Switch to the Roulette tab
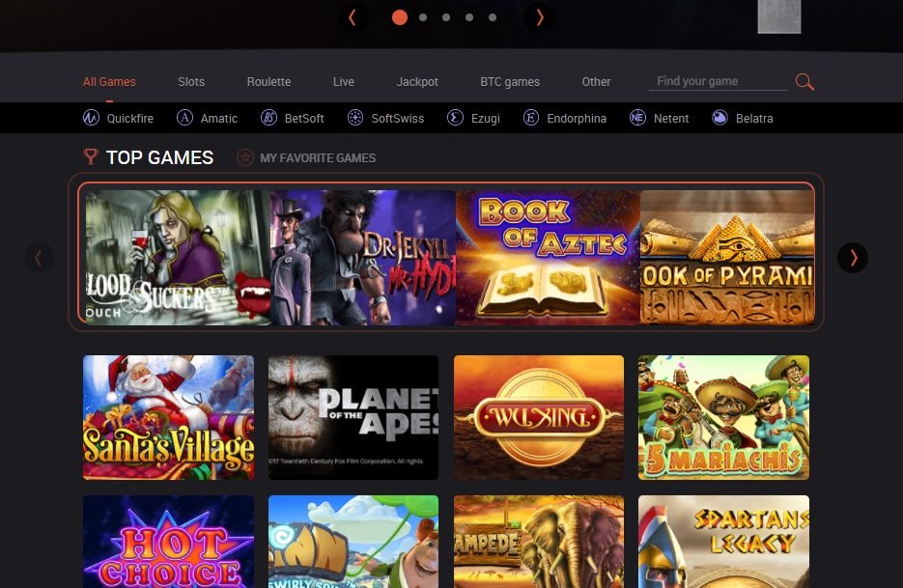903x588 pixels. pyautogui.click(x=268, y=82)
